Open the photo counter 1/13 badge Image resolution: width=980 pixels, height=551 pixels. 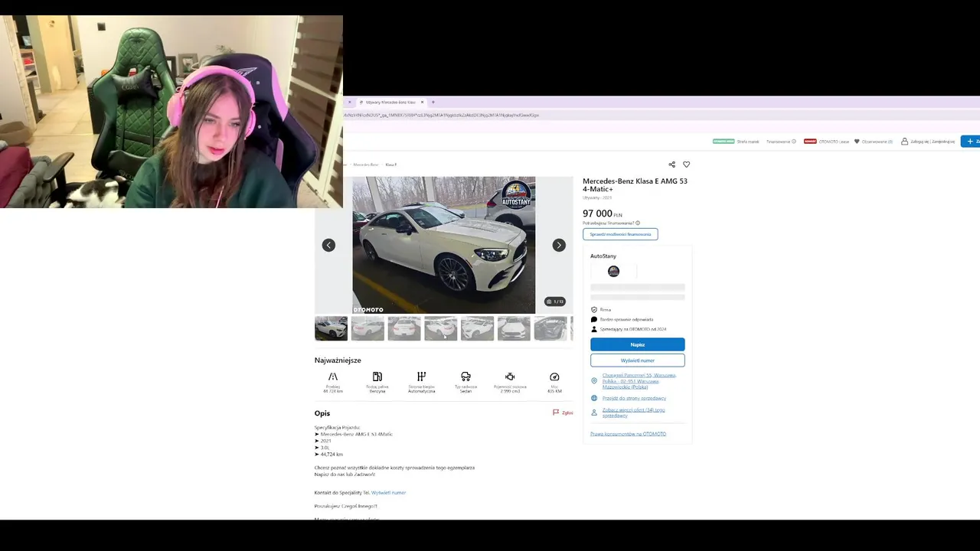(x=555, y=302)
